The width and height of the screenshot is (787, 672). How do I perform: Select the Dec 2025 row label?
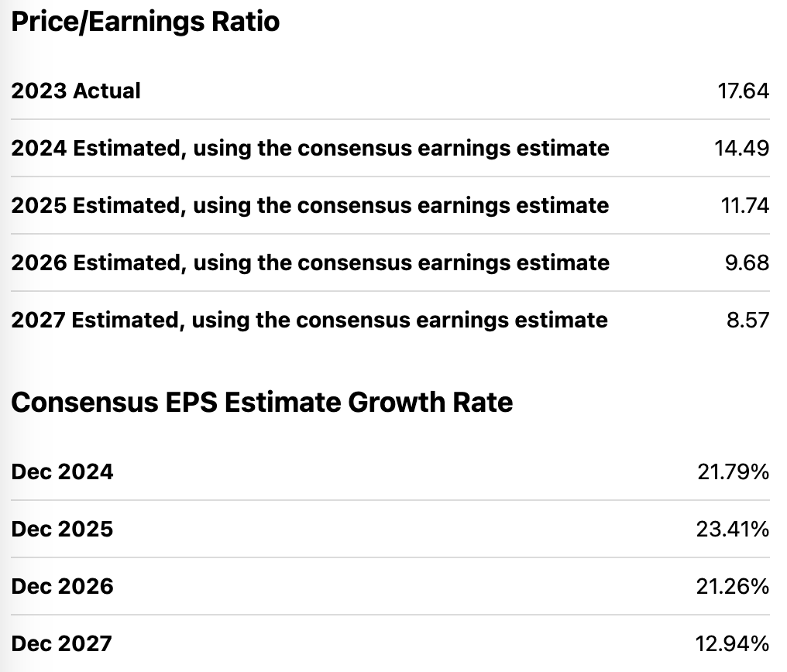62,529
